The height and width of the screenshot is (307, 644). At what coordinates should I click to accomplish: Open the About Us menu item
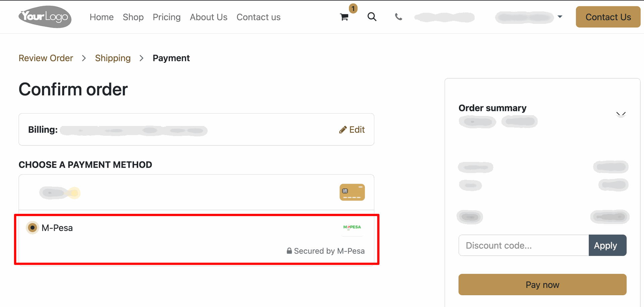coord(209,17)
